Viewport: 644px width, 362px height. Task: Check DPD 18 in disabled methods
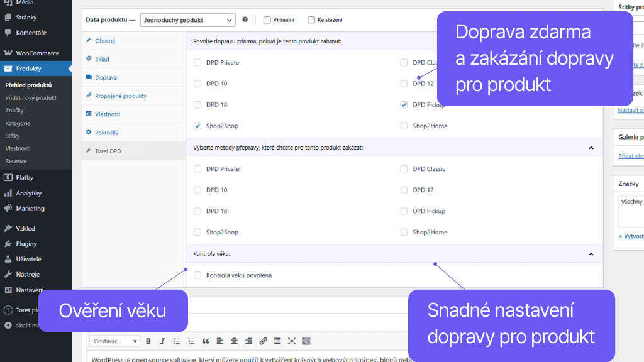(x=197, y=211)
